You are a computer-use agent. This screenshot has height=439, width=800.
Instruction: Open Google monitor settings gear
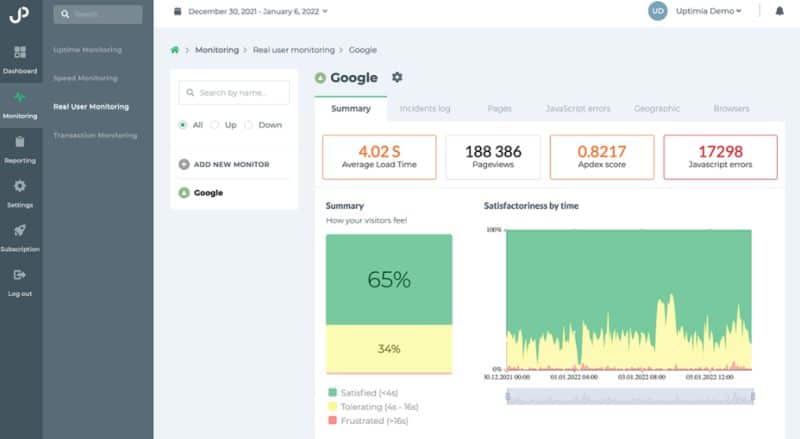(397, 77)
